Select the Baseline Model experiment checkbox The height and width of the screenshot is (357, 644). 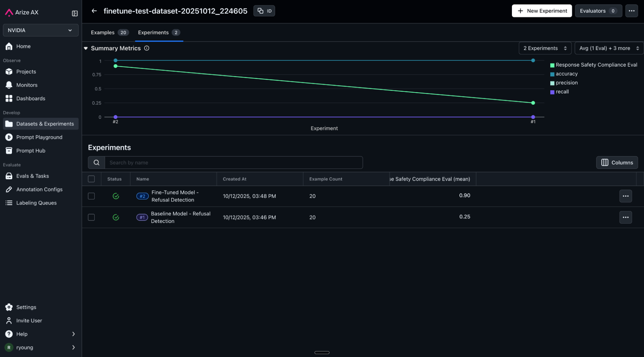click(x=91, y=217)
